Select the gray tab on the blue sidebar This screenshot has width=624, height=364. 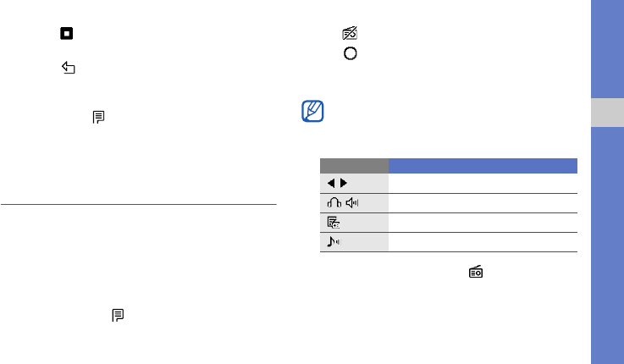pos(607,113)
